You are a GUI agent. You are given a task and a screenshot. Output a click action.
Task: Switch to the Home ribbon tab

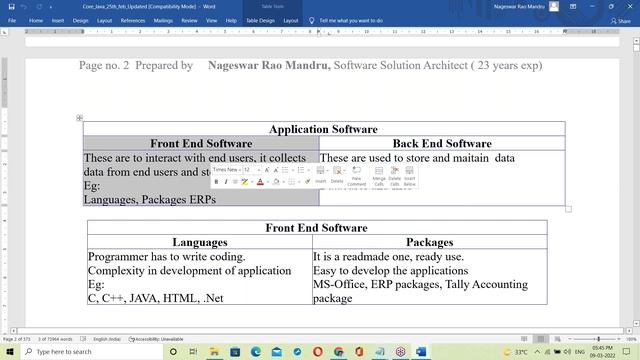tap(36, 20)
